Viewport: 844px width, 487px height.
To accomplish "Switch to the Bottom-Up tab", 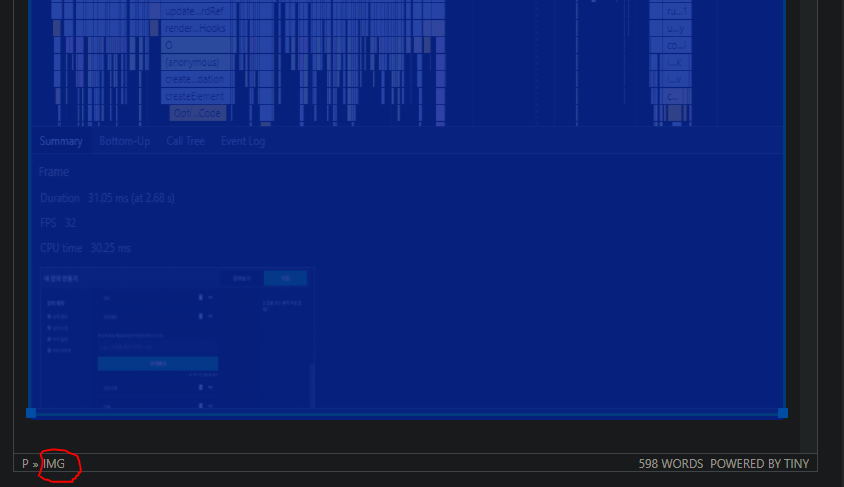I will (124, 141).
